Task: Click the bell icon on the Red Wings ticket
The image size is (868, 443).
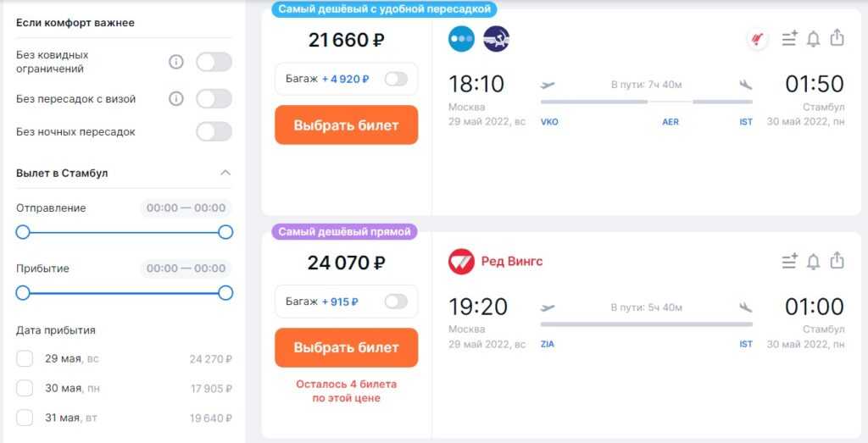Action: [813, 261]
